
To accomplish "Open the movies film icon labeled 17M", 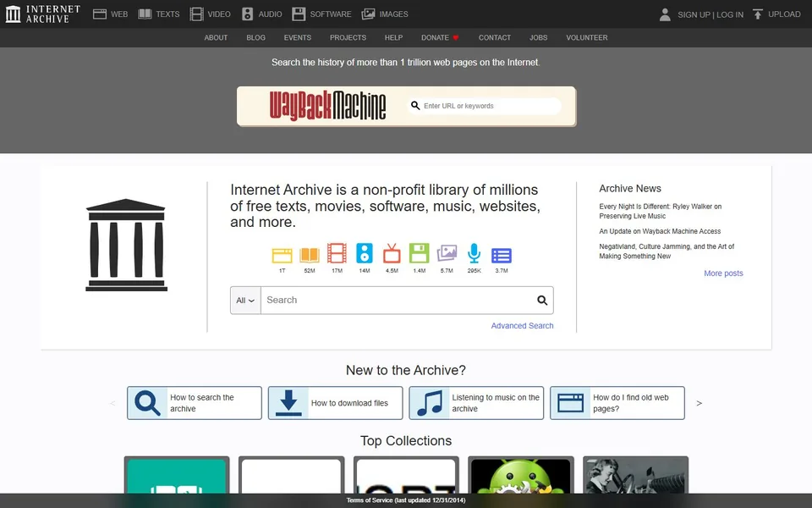I will (x=337, y=253).
